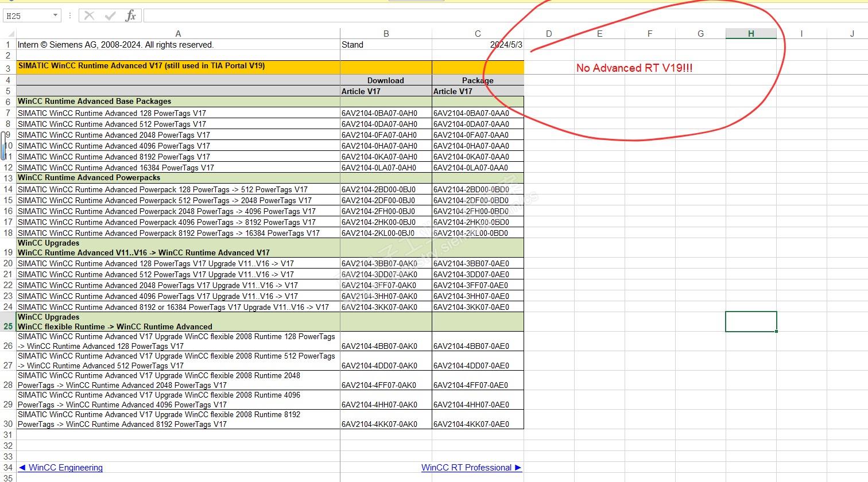Select the 'WinCC Runtime Advanced Base Packages' heading cell
Viewport: 868px width, 482px height.
178,102
